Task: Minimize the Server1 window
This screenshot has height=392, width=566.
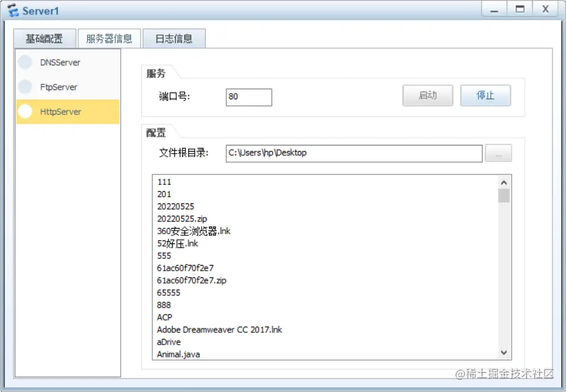Action: click(x=494, y=9)
